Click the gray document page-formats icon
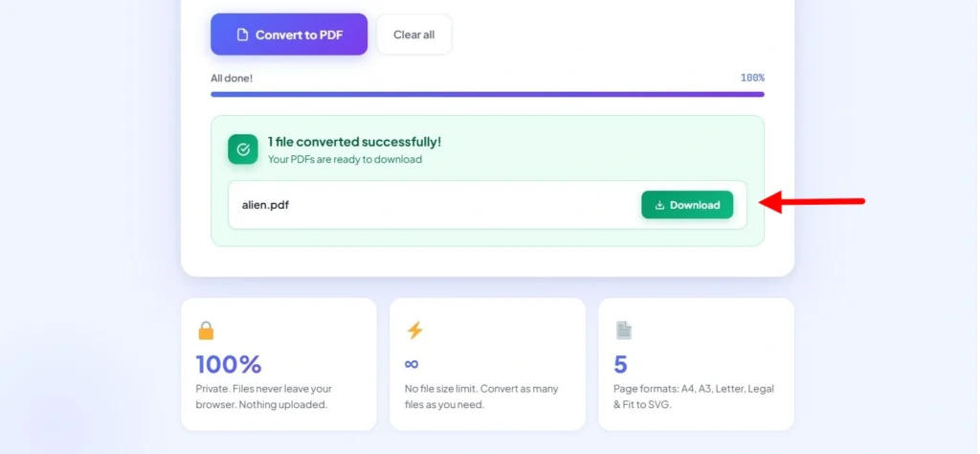This screenshot has width=980, height=454. pyautogui.click(x=623, y=330)
